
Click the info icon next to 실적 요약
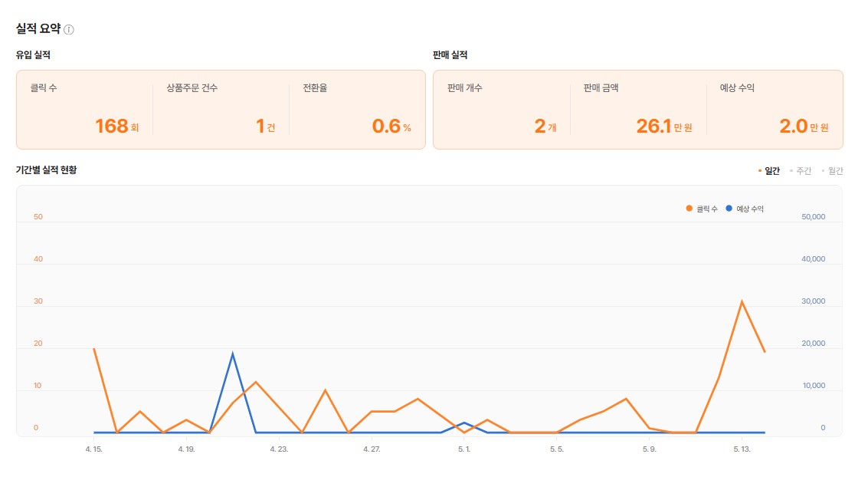click(69, 29)
